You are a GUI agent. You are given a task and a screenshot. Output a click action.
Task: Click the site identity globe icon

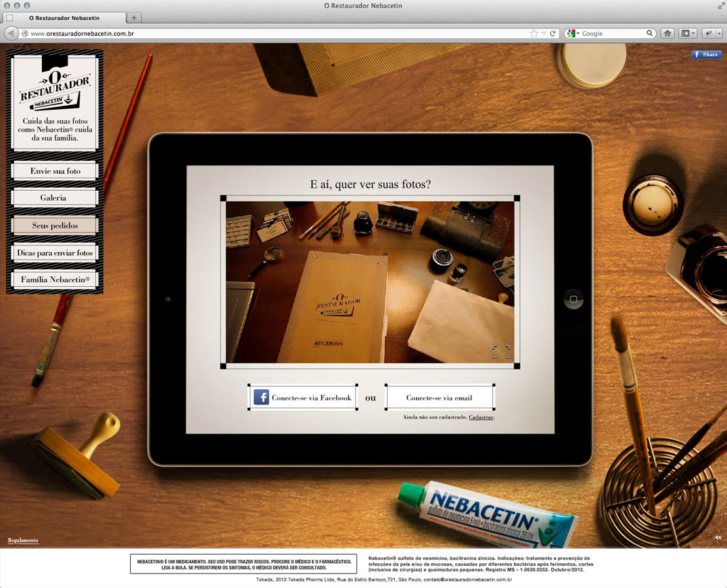coord(25,33)
